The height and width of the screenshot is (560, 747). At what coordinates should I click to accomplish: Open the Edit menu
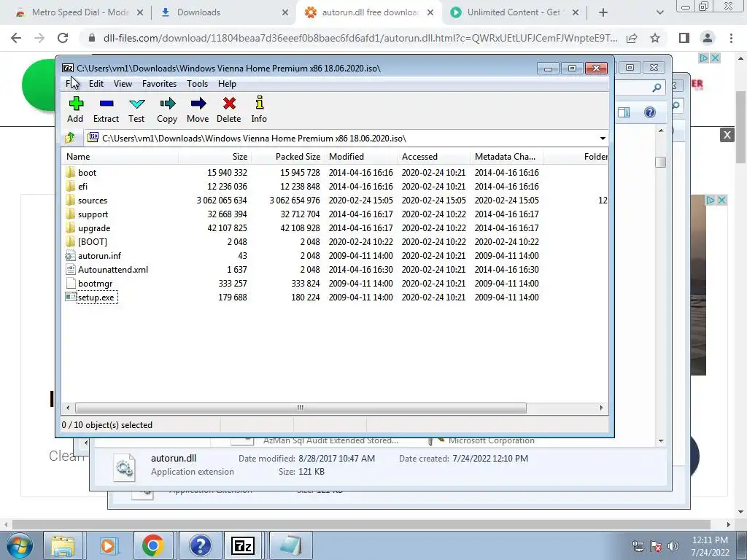(x=96, y=84)
